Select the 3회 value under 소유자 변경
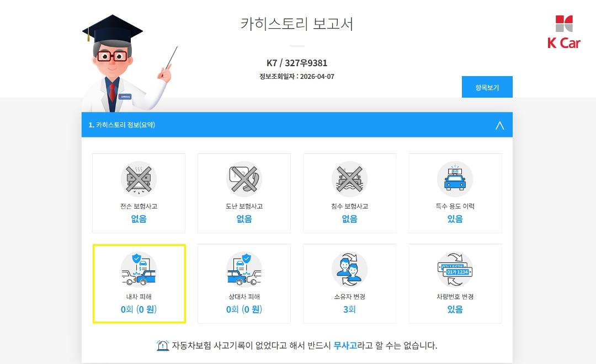Viewport: 596px width, 364px height. pyautogui.click(x=350, y=309)
